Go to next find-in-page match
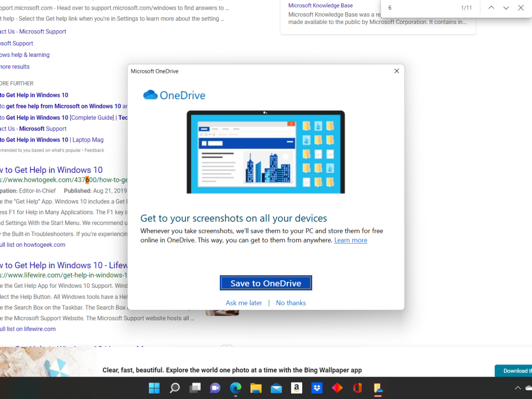The height and width of the screenshot is (399, 532). (x=506, y=7)
